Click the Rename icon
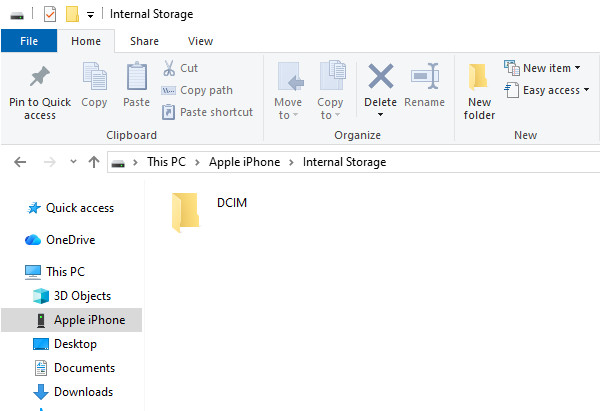The image size is (600, 411). (424, 76)
